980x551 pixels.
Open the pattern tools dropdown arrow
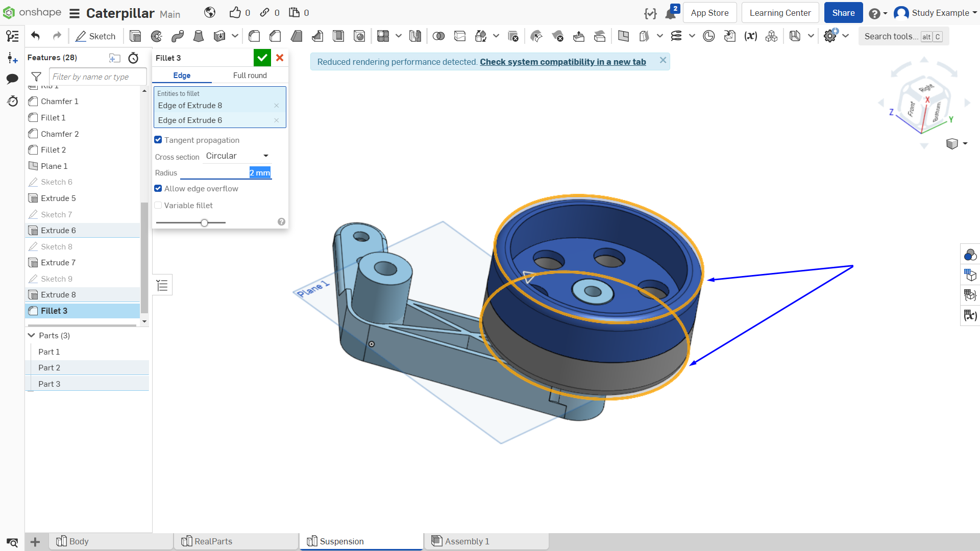399,36
